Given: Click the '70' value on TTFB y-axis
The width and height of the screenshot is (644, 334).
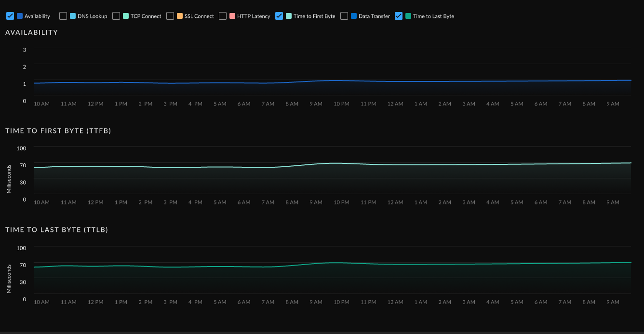Looking at the screenshot, I should coord(23,165).
